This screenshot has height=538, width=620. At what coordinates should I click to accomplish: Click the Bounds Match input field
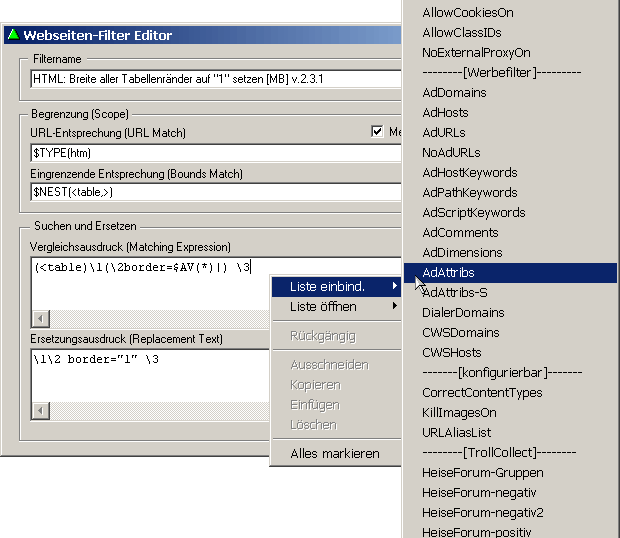(x=215, y=191)
